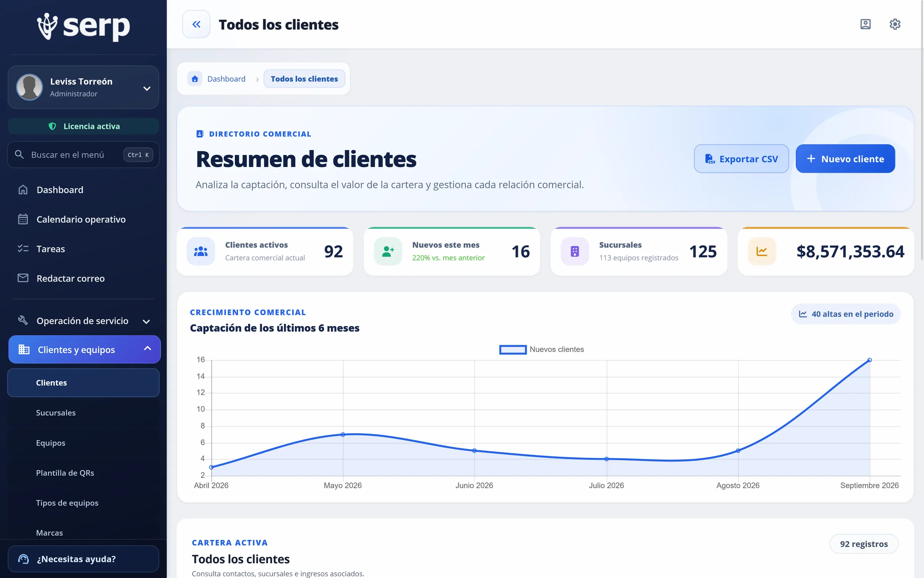Click the Todos los clientes breadcrumb
The height and width of the screenshot is (578, 924).
304,79
